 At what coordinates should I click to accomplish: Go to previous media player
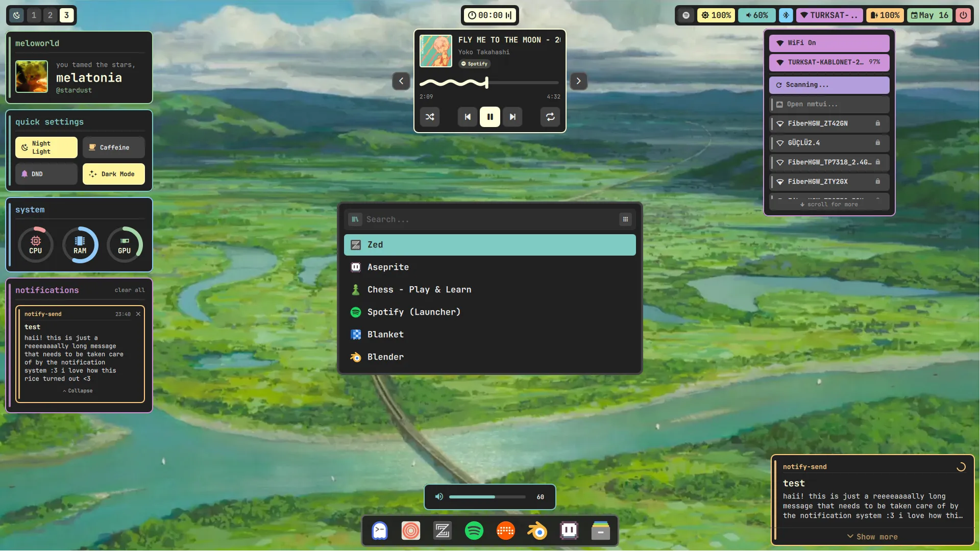(401, 81)
